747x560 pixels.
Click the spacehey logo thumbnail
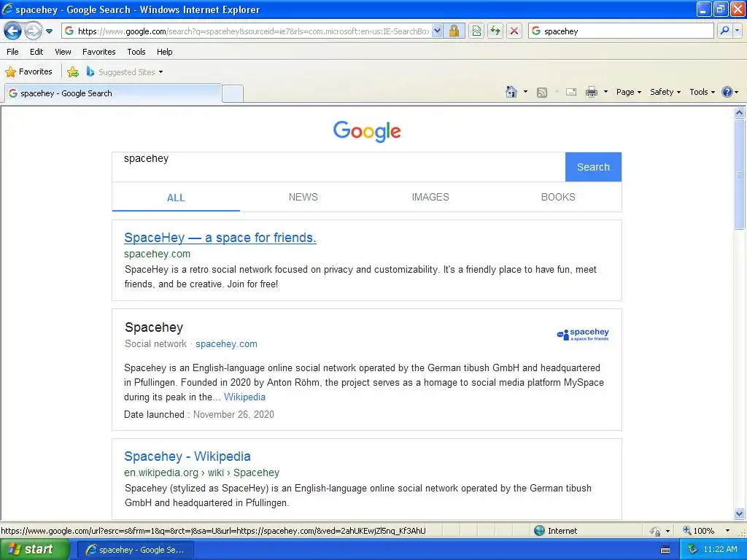tap(583, 335)
